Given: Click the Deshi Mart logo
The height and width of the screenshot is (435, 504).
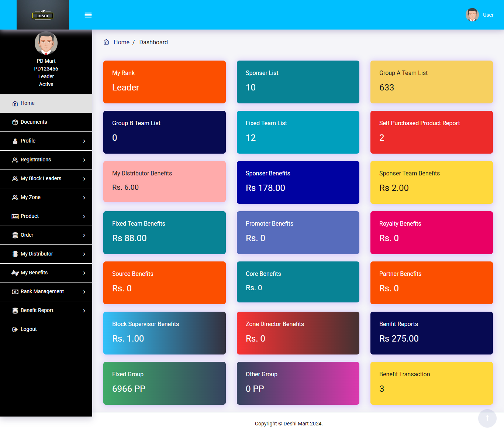Looking at the screenshot, I should (43, 15).
